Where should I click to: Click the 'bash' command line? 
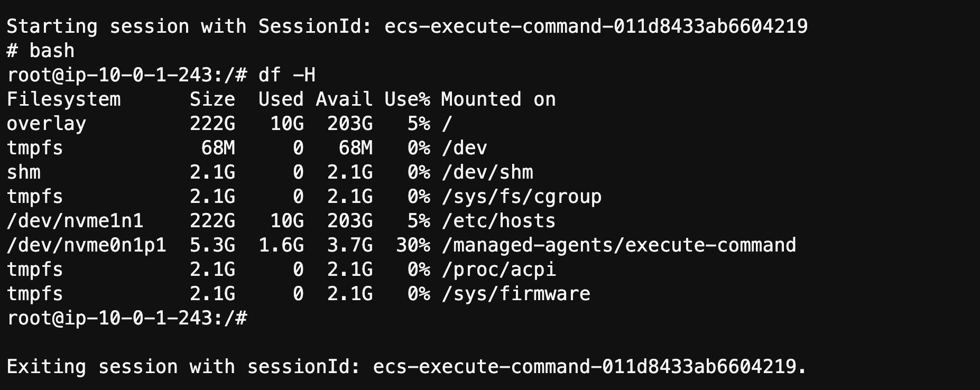pyautogui.click(x=41, y=51)
